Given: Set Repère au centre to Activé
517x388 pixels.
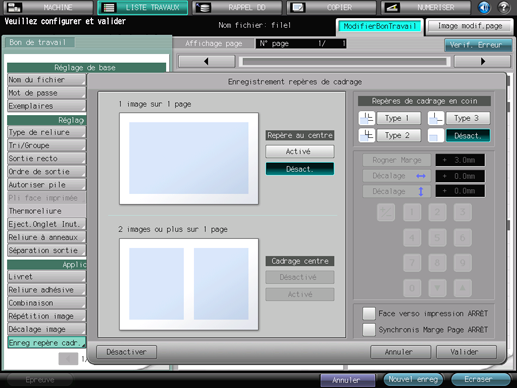Looking at the screenshot, I should (x=300, y=151).
